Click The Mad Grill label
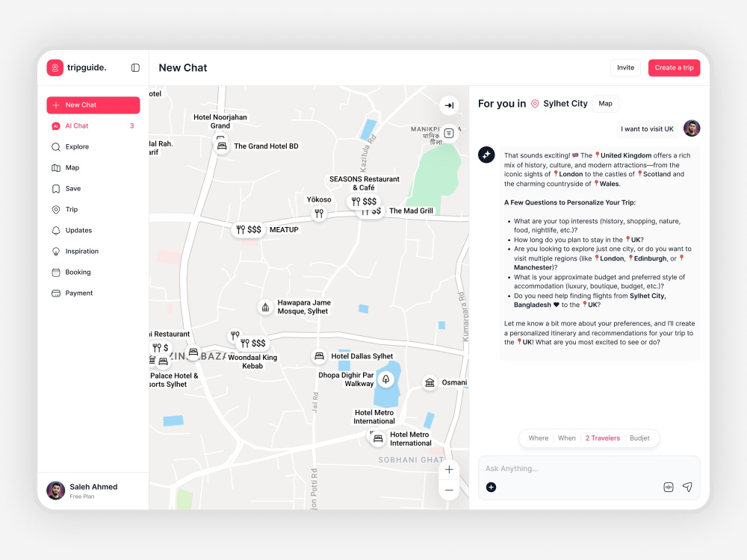Viewport: 747px width, 560px height. click(x=411, y=211)
